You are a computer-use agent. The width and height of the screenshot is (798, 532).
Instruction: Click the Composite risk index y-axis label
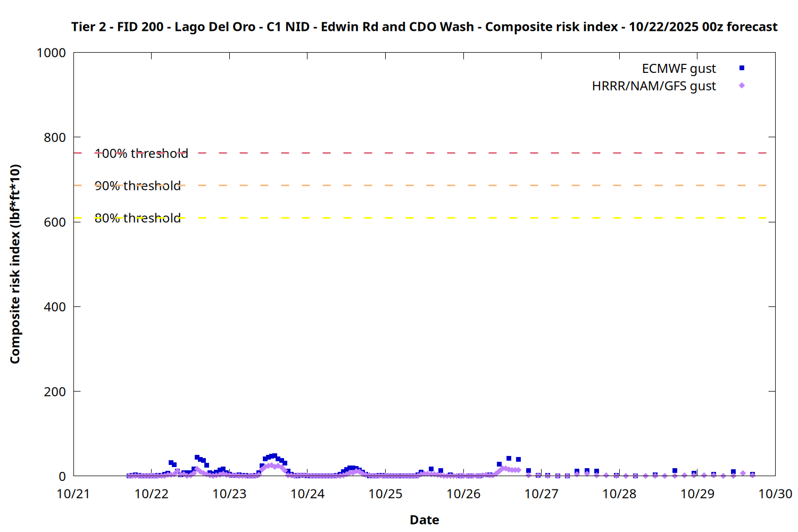coord(15,264)
